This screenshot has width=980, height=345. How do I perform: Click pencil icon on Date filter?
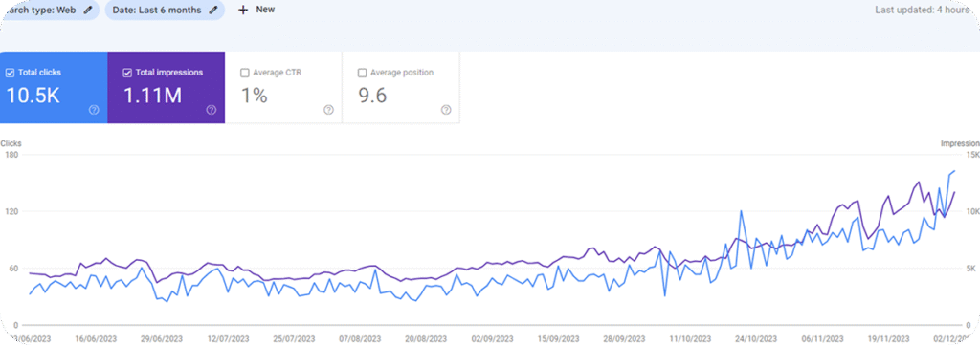213,10
